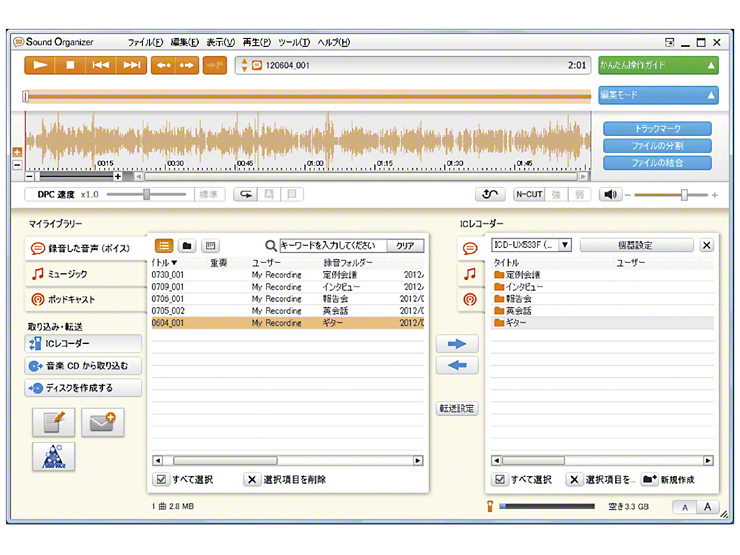The height and width of the screenshot is (555, 740).
Task: Toggle the A-B repeat loop button
Action: pyautogui.click(x=246, y=195)
